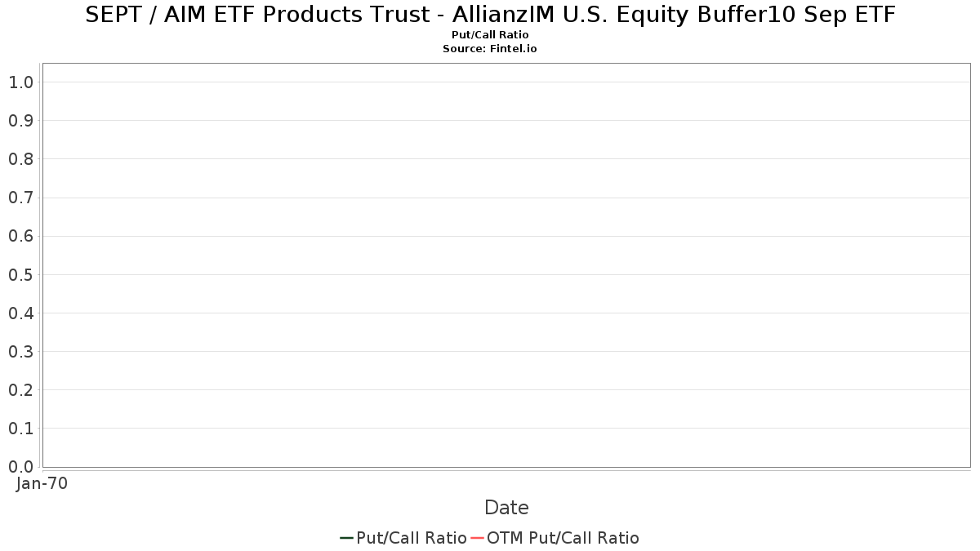
Task: Click the 0.3 y-axis label
Action: point(21,352)
